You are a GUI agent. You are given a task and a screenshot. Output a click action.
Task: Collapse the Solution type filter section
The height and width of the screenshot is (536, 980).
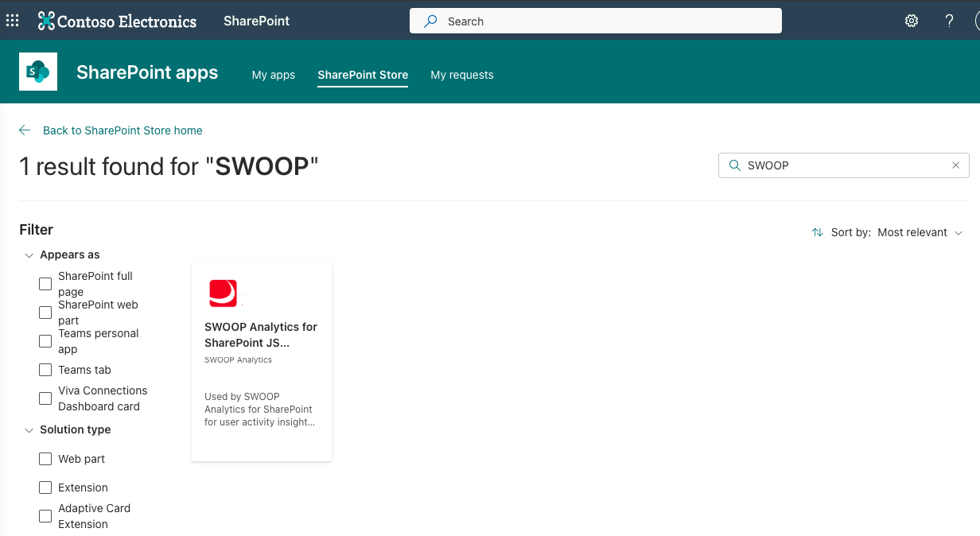coord(29,430)
